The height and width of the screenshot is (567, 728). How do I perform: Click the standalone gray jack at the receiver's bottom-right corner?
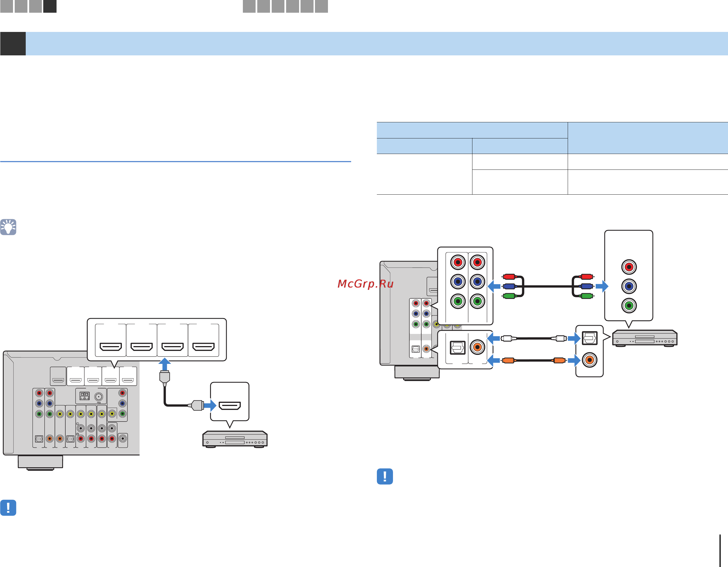(123, 439)
